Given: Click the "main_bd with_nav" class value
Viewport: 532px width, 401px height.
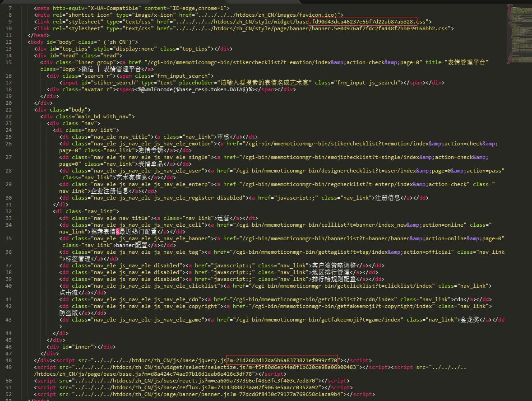Looking at the screenshot, I should 103,117.
